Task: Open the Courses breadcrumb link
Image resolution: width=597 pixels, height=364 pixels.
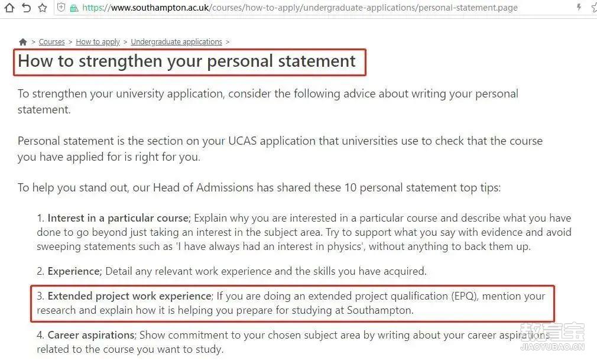Action: 52,42
